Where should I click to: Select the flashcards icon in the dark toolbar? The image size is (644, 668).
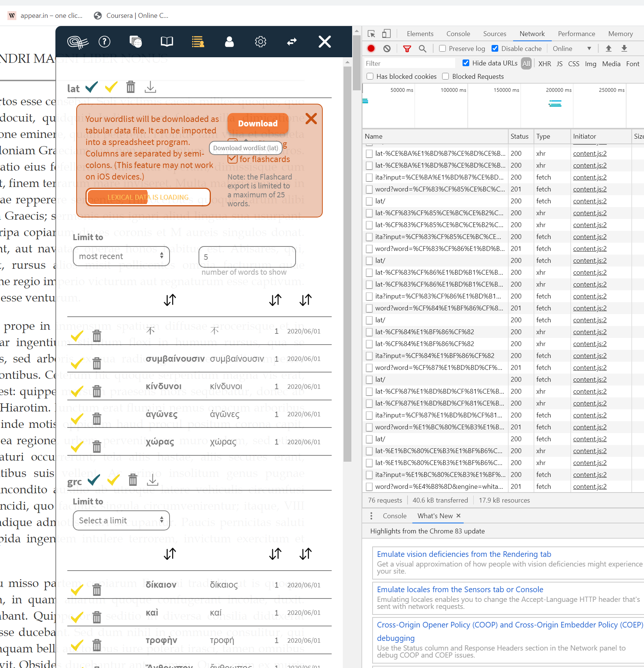(x=136, y=42)
